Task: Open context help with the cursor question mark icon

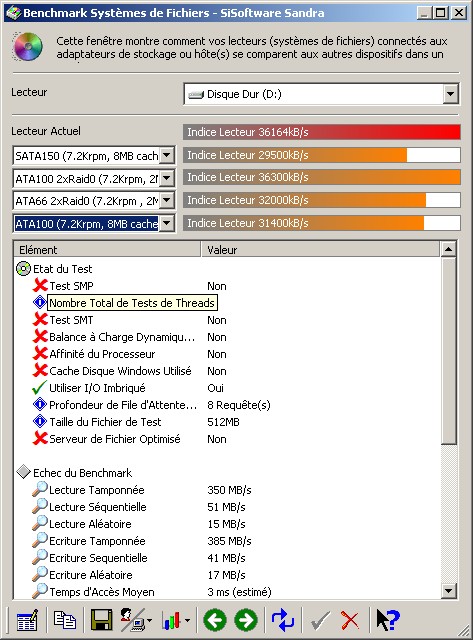Action: (388, 620)
